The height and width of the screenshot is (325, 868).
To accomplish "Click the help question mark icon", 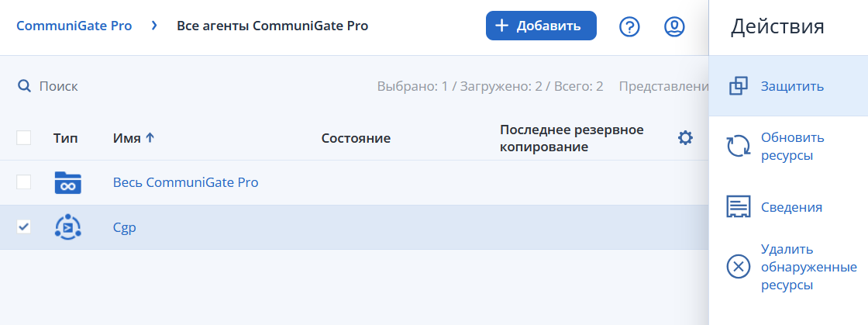I will coord(629,26).
